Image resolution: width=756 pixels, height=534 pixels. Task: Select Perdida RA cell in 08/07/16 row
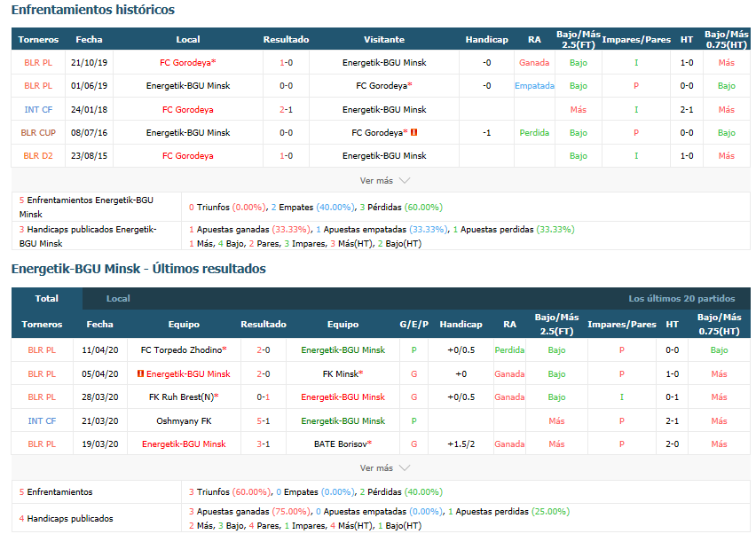[534, 132]
